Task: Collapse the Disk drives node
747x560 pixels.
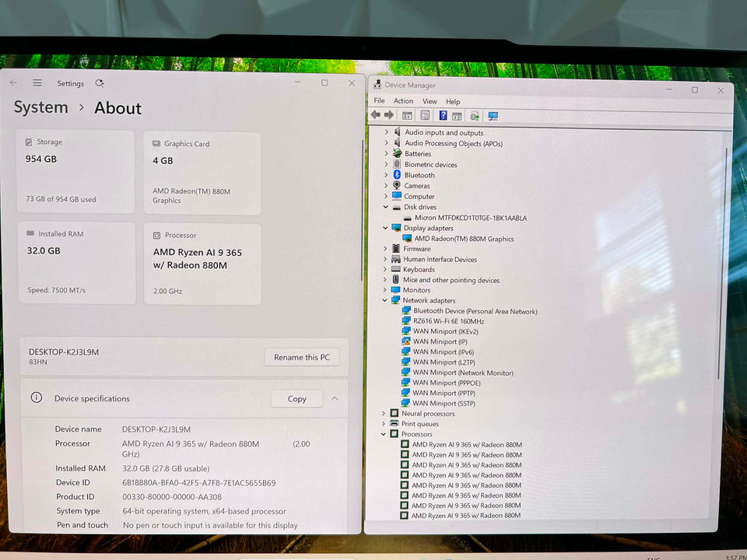Action: pyautogui.click(x=385, y=207)
